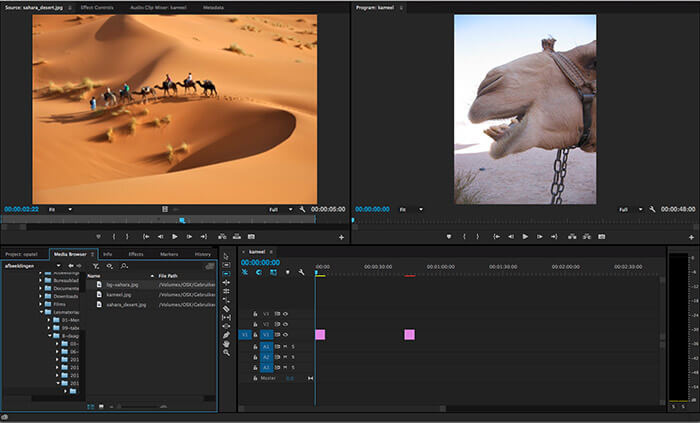Expand the Films folder in the tree
Viewport: 700px width, 423px height.
pos(41,304)
